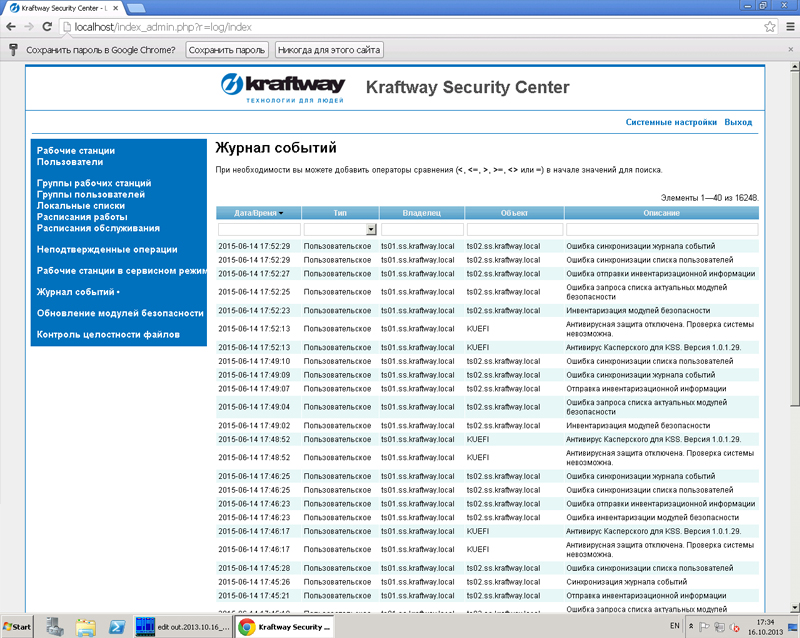Select the Kraftway Security Center browser tab
Image resolution: width=800 pixels, height=638 pixels.
point(60,6)
